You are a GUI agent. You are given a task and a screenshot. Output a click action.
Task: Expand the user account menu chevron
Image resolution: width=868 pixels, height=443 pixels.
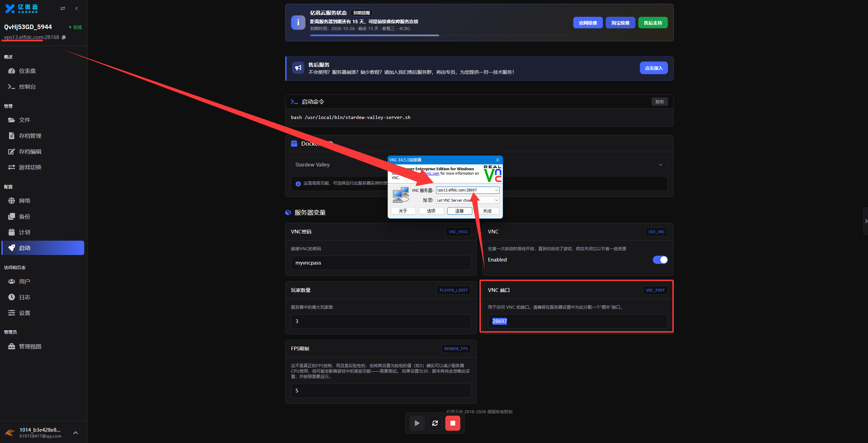[x=76, y=433]
